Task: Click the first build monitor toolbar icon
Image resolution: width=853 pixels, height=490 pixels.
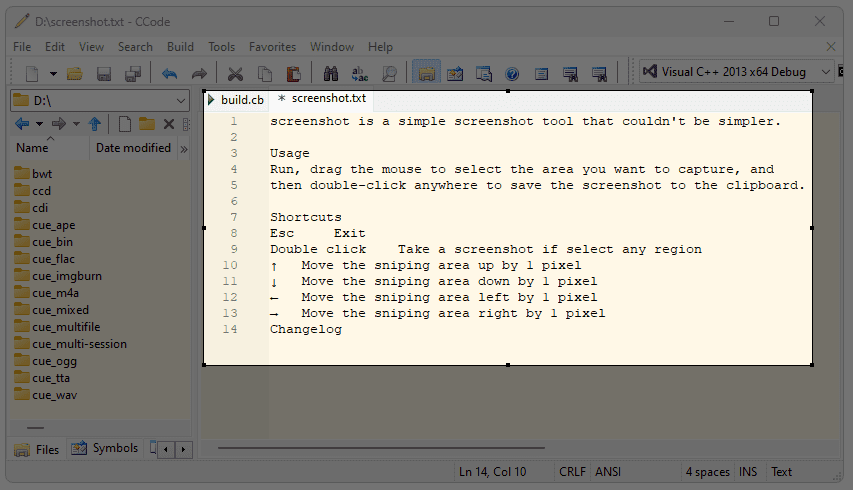Action: click(x=570, y=73)
